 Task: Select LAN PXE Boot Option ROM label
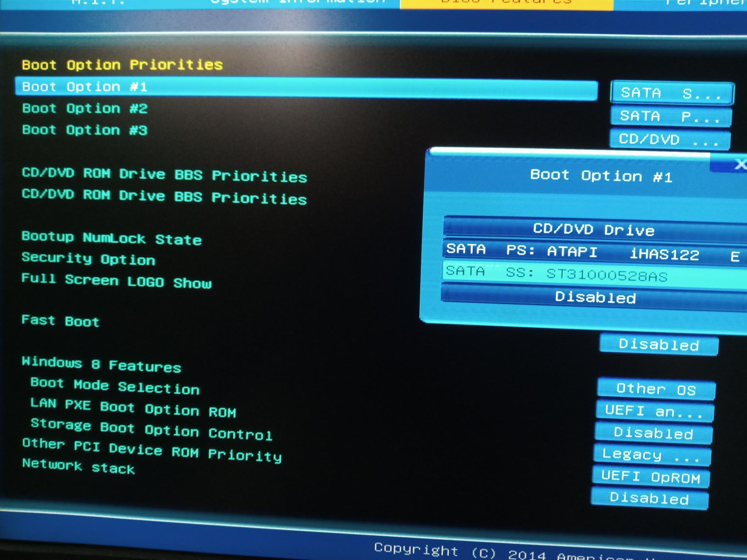click(133, 408)
